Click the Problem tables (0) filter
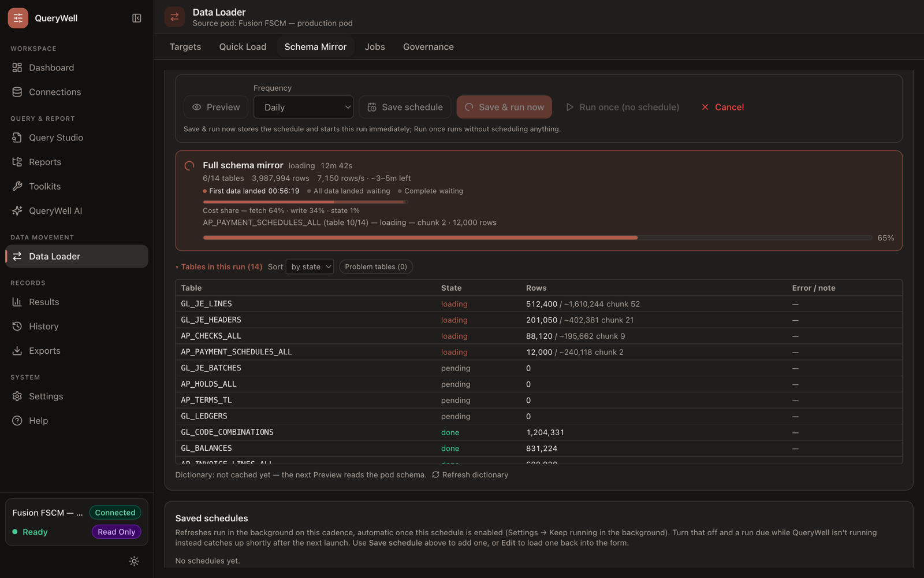Viewport: 924px width, 578px height. [x=376, y=266]
